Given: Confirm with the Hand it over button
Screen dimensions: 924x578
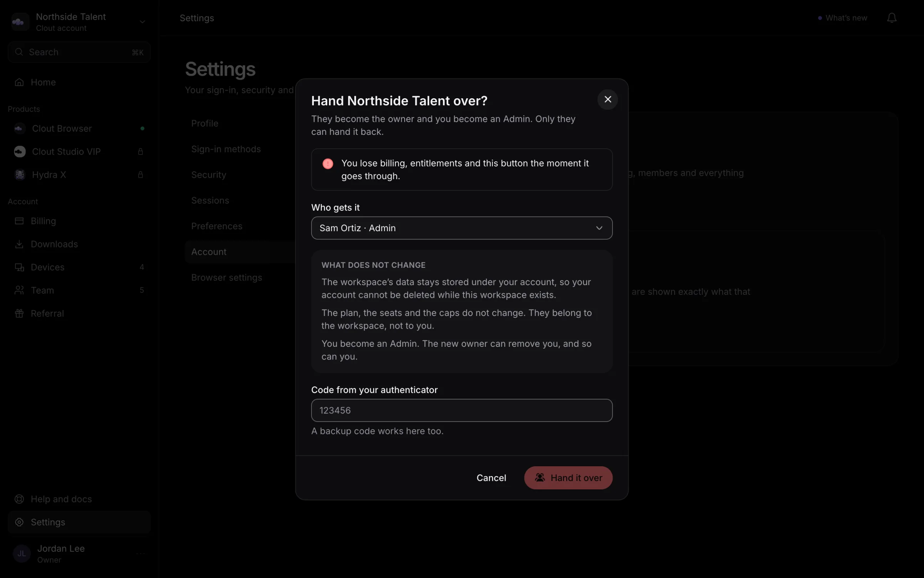Looking at the screenshot, I should [568, 478].
